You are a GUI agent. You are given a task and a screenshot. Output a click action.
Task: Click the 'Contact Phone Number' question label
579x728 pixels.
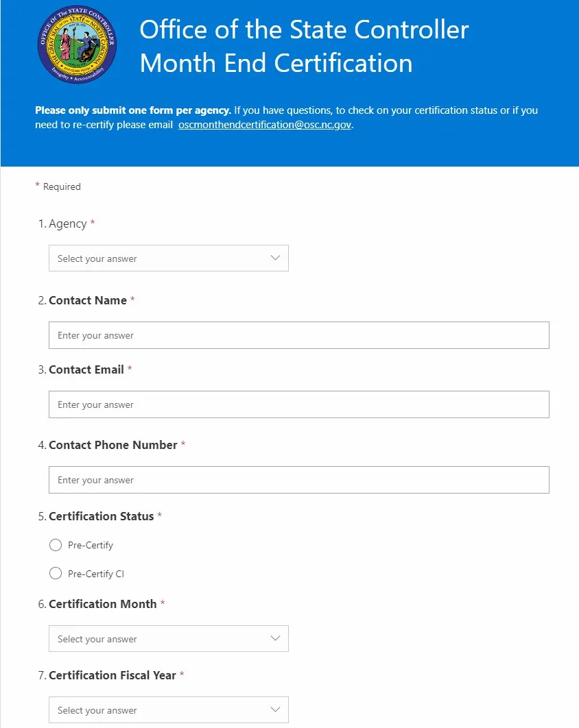[113, 445]
